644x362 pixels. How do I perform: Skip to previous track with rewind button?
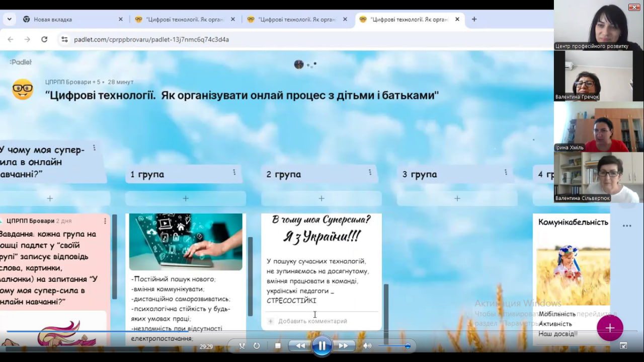click(300, 346)
